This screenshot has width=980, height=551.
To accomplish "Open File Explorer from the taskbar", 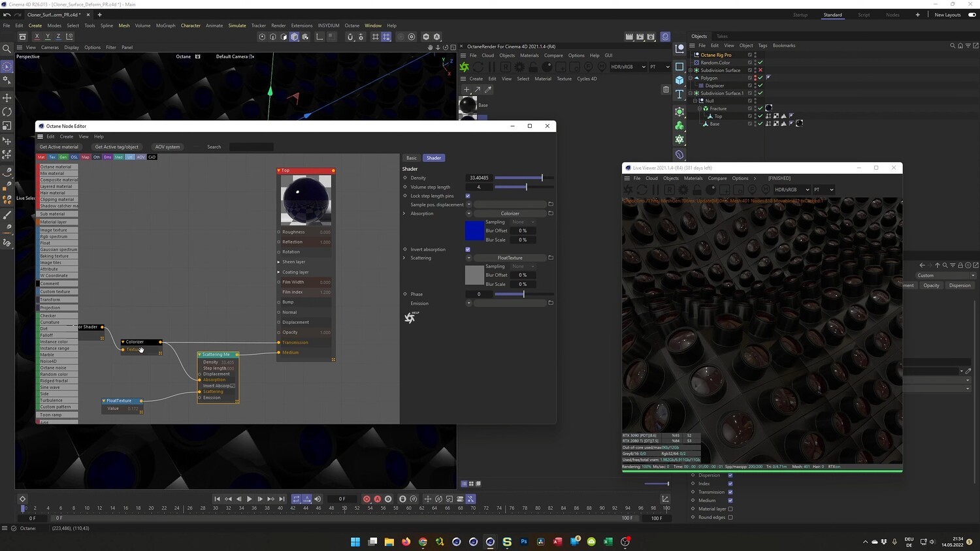I will click(389, 541).
